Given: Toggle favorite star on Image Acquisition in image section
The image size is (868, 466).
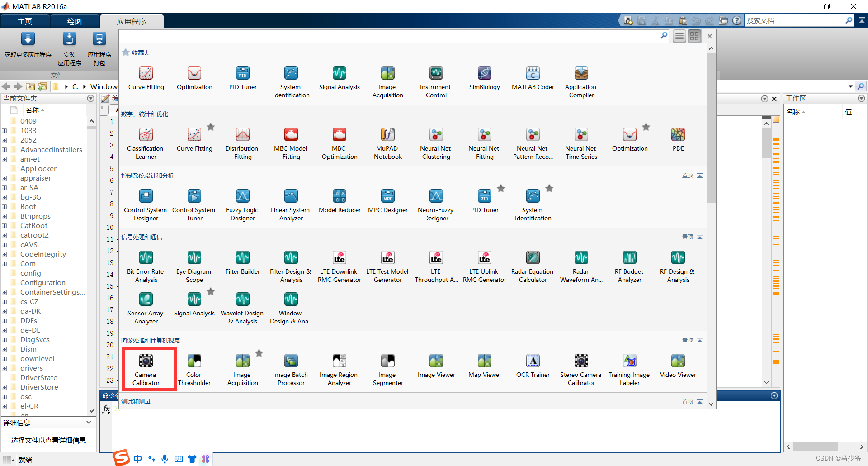Looking at the screenshot, I should click(x=259, y=353).
